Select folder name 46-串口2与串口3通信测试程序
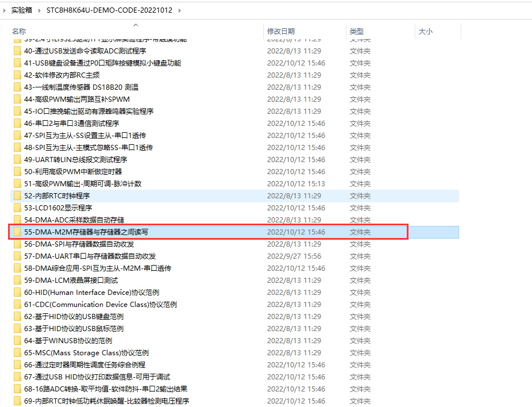Screen dimensions: 532x407 coord(72,124)
